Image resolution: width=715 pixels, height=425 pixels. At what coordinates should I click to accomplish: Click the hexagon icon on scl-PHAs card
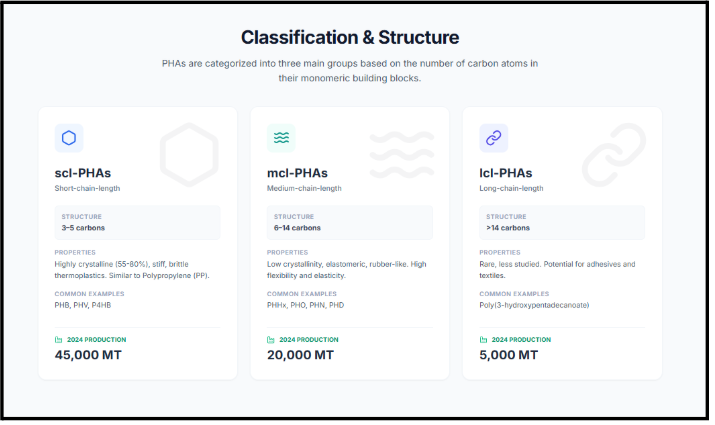tap(68, 138)
